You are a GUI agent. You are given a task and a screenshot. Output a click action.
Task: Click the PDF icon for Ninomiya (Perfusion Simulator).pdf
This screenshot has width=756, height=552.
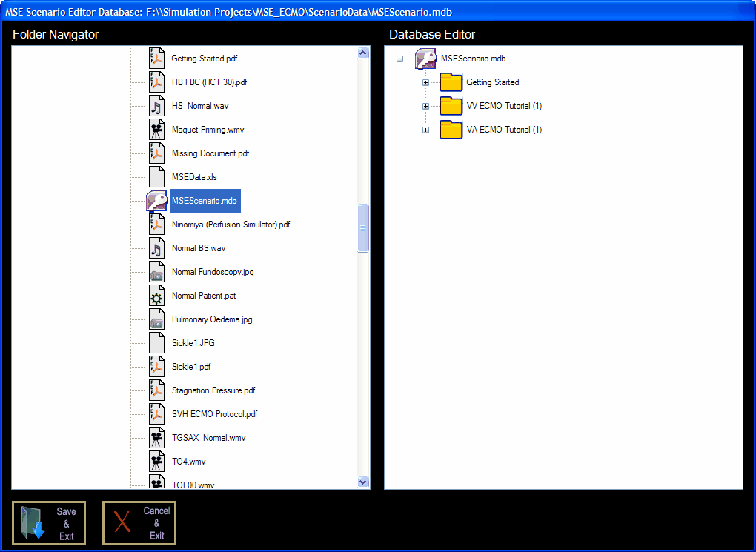point(156,225)
